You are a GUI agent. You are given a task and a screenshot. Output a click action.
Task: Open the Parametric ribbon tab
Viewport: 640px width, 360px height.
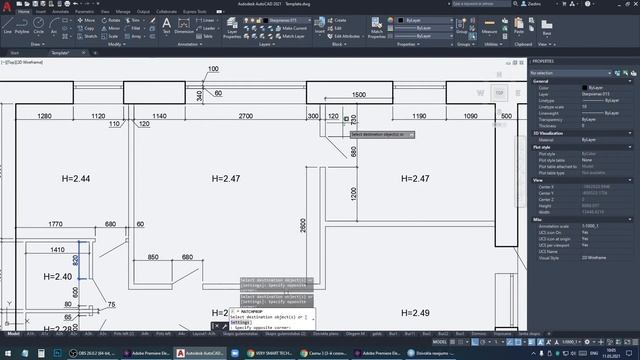click(84, 12)
